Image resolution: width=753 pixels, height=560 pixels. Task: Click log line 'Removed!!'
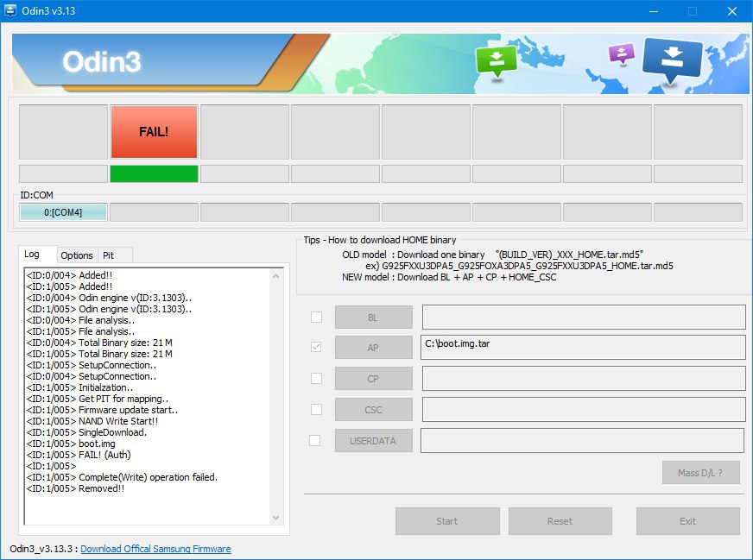75,488
